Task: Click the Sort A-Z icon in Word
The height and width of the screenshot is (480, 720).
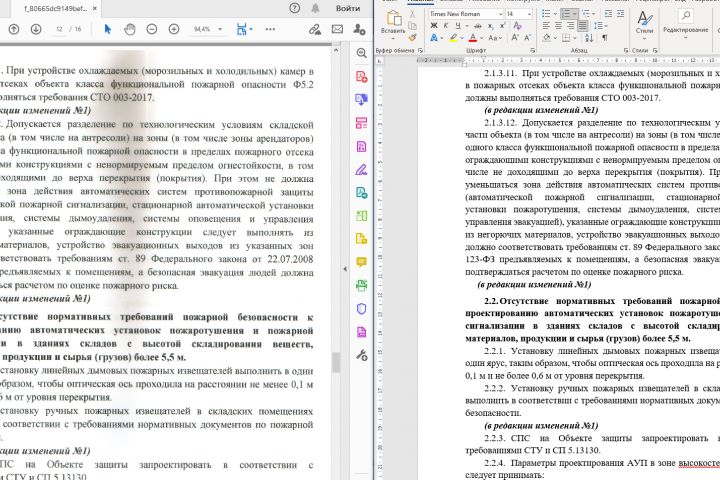Action: pyautogui.click(x=589, y=38)
